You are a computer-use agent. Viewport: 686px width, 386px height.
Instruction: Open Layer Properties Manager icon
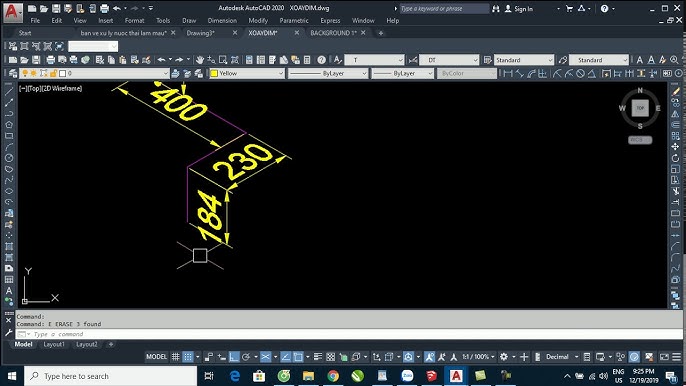click(x=13, y=74)
